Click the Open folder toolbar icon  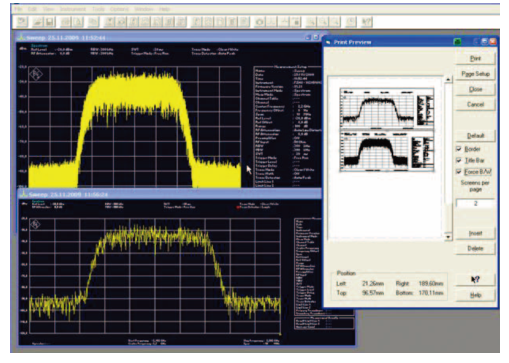click(38, 22)
